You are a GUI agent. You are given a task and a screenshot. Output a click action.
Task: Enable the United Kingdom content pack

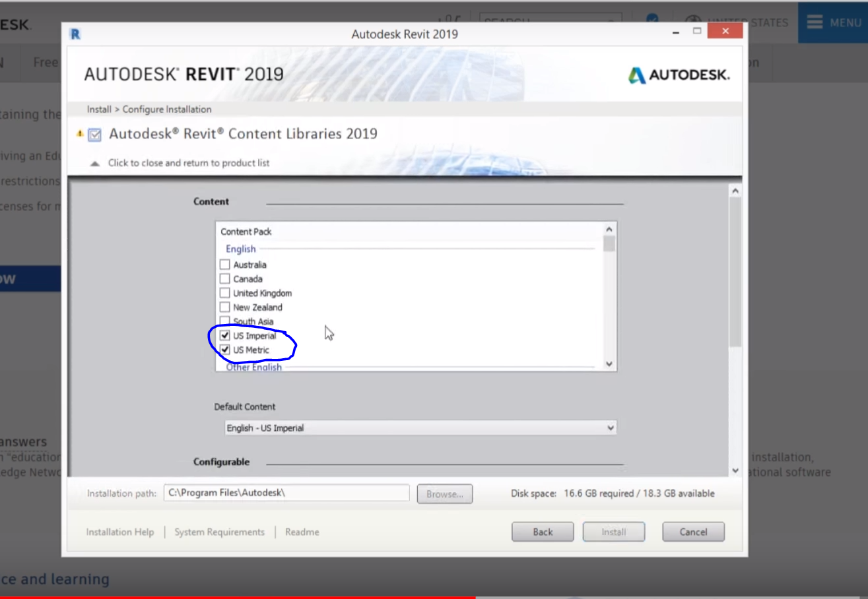(x=225, y=293)
